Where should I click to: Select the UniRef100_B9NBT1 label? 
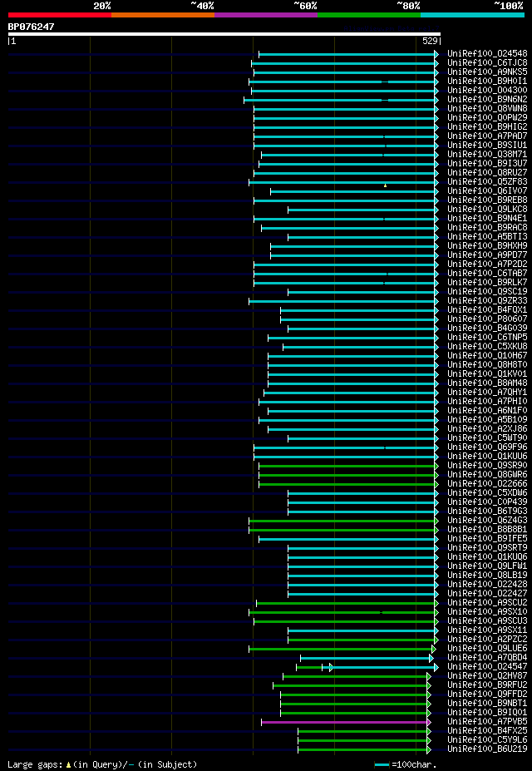click(487, 704)
